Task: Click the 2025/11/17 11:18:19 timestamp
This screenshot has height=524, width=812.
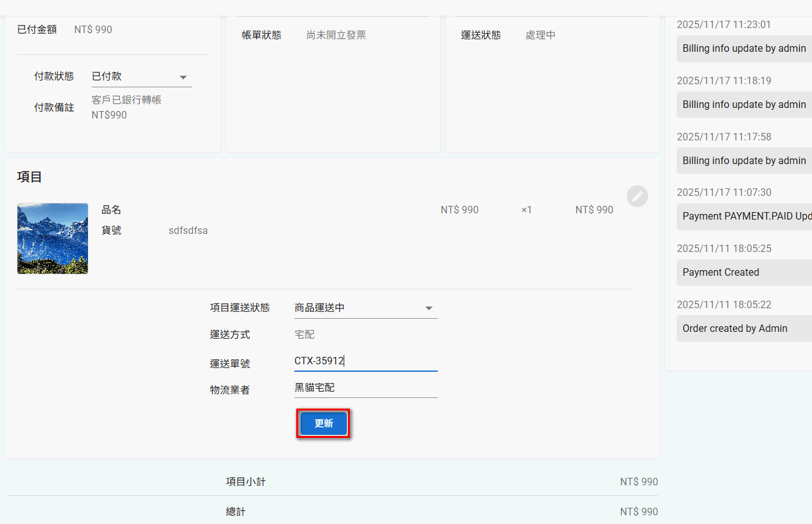Action: [724, 81]
